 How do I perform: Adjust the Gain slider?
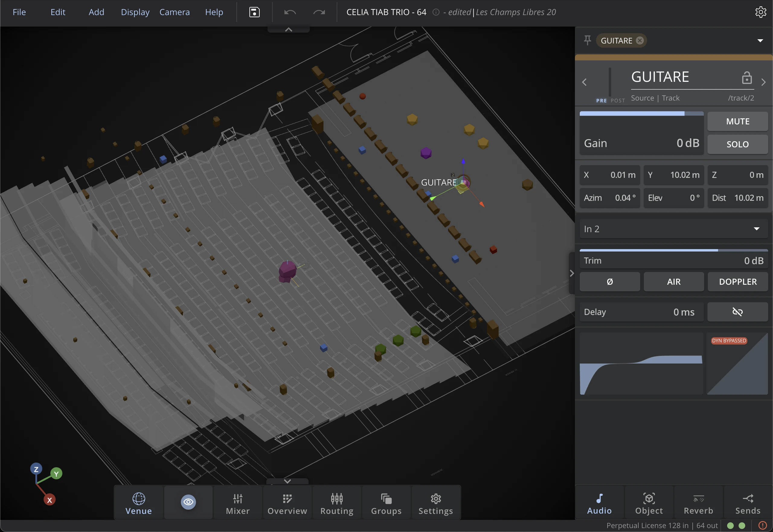642,133
